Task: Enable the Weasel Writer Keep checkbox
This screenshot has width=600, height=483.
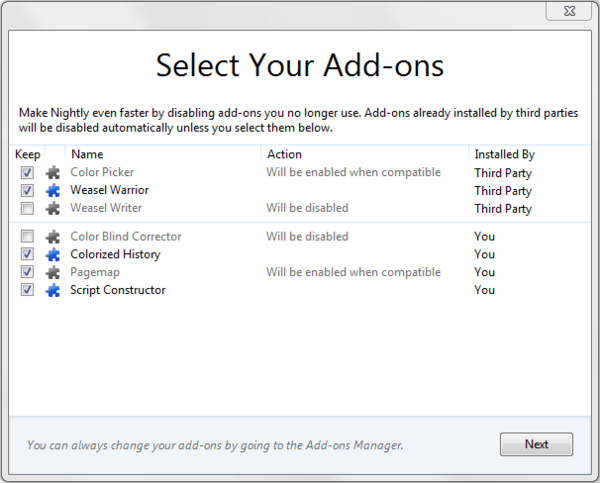Action: coord(27,208)
